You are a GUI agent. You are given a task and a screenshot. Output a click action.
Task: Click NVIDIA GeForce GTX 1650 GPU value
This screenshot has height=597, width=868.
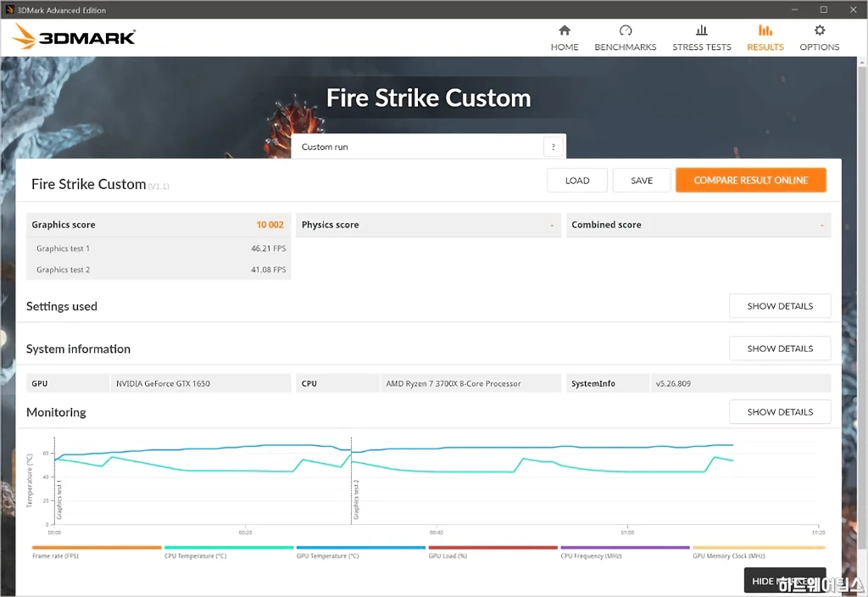coord(163,383)
